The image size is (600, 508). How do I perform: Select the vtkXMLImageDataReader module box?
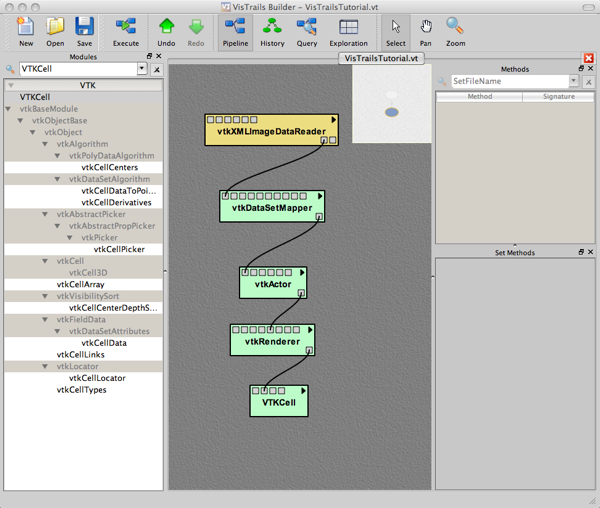click(x=271, y=130)
